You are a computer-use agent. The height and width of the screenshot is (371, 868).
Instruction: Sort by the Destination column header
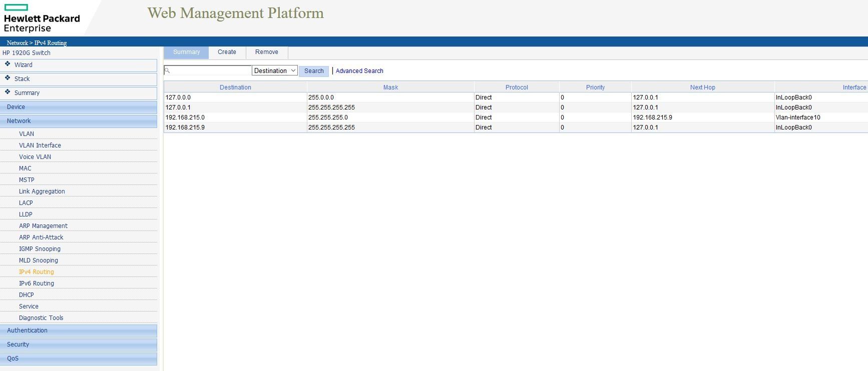pos(235,87)
